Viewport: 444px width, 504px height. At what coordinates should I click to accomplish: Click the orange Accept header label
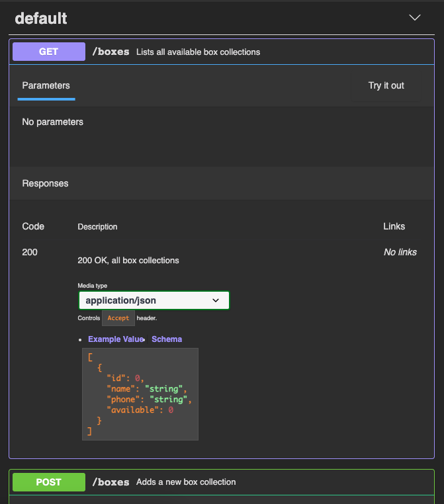click(118, 318)
